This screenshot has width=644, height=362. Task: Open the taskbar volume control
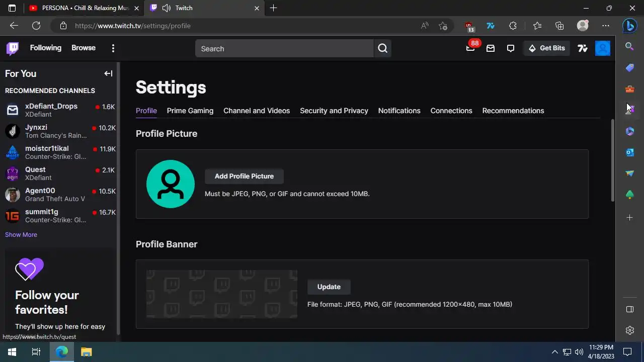tap(579, 352)
